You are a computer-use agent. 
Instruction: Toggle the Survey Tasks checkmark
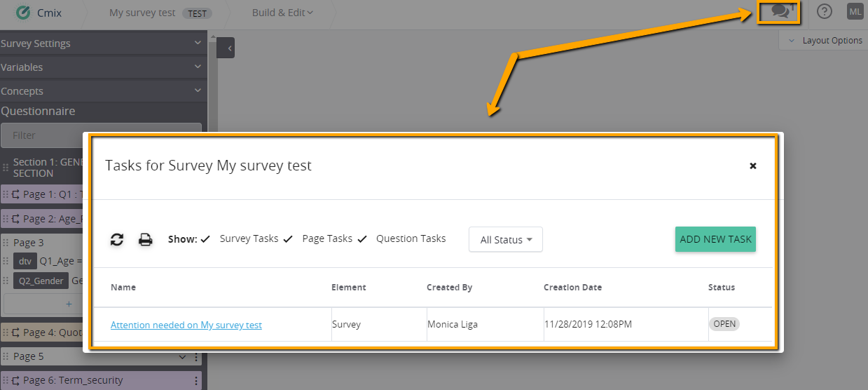click(x=205, y=239)
